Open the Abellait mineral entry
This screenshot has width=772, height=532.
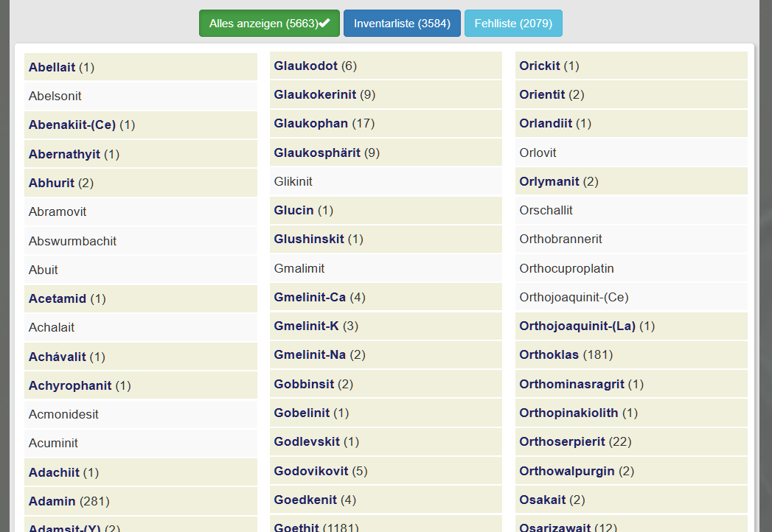tap(52, 67)
